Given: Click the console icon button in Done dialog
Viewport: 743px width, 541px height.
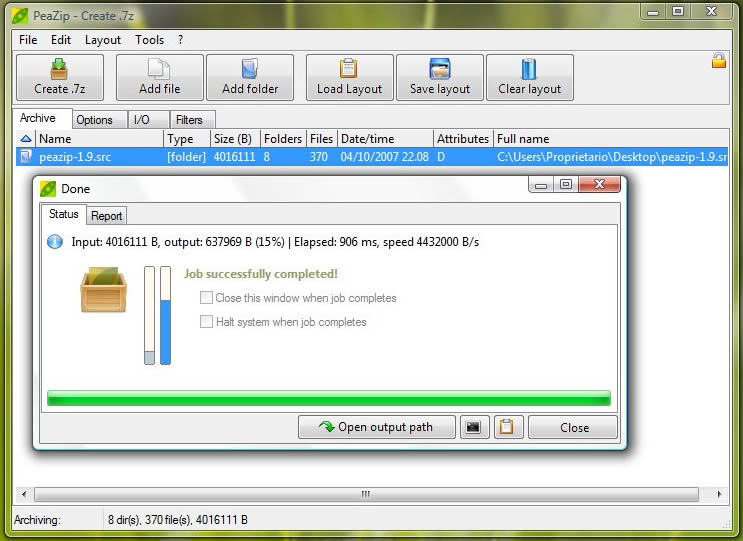Looking at the screenshot, I should click(x=474, y=427).
